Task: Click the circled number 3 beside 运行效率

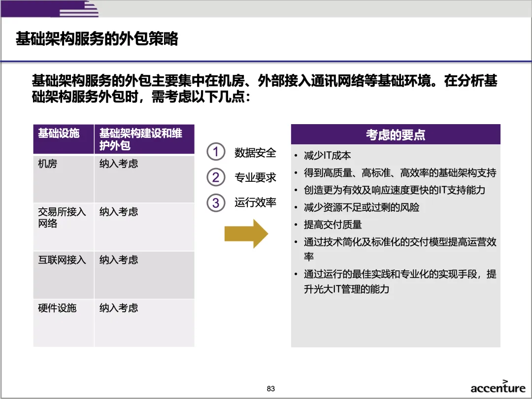Action: click(x=216, y=202)
